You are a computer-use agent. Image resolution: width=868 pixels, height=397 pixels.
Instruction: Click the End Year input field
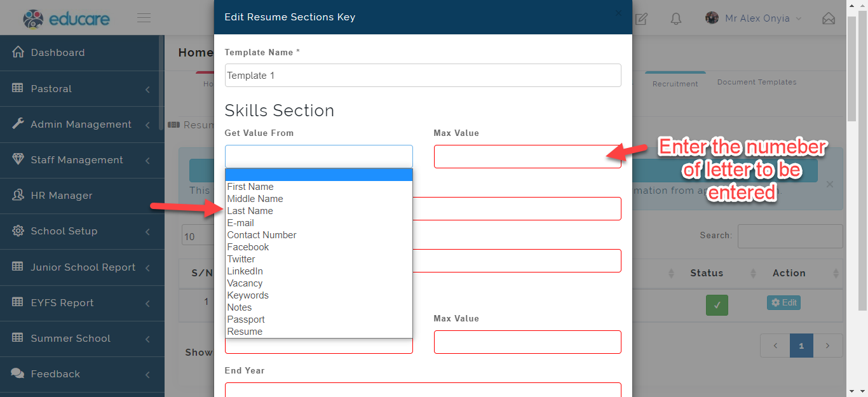(423, 389)
